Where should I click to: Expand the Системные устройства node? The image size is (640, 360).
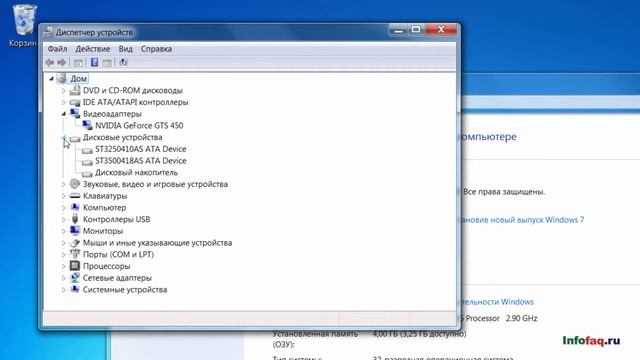point(64,290)
